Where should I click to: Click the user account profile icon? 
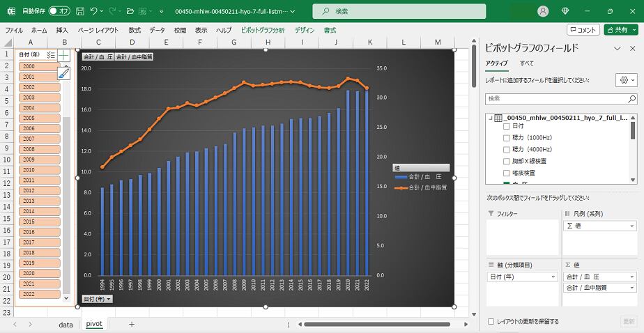[x=543, y=11]
